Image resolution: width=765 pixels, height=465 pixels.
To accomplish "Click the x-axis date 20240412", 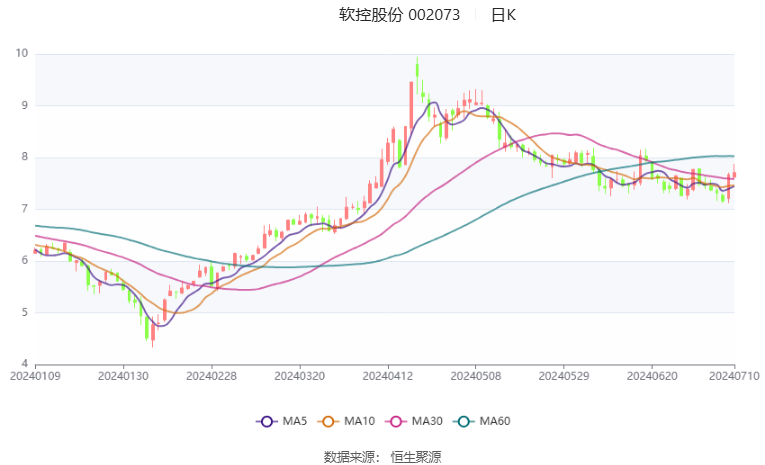I will pyautogui.click(x=388, y=376).
